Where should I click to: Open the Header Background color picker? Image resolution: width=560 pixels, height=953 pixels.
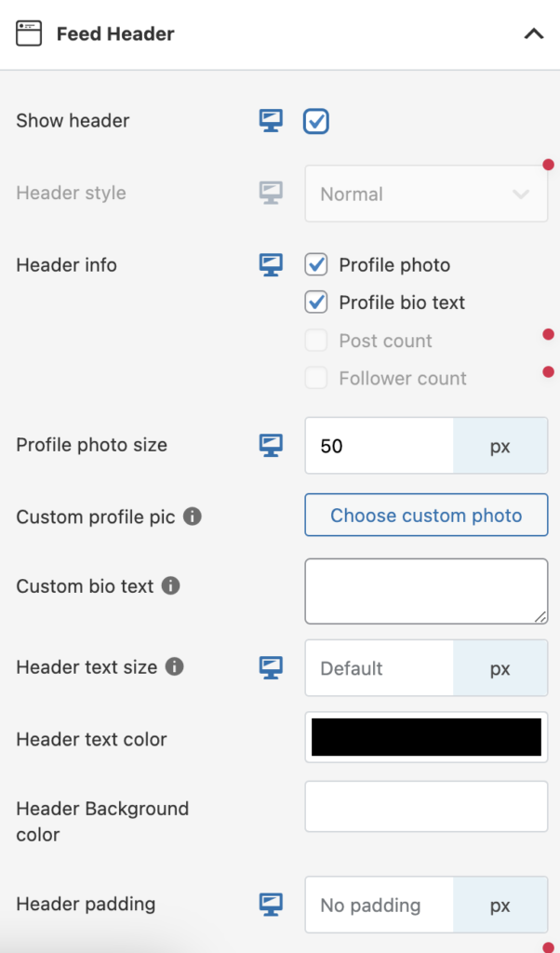pos(426,806)
